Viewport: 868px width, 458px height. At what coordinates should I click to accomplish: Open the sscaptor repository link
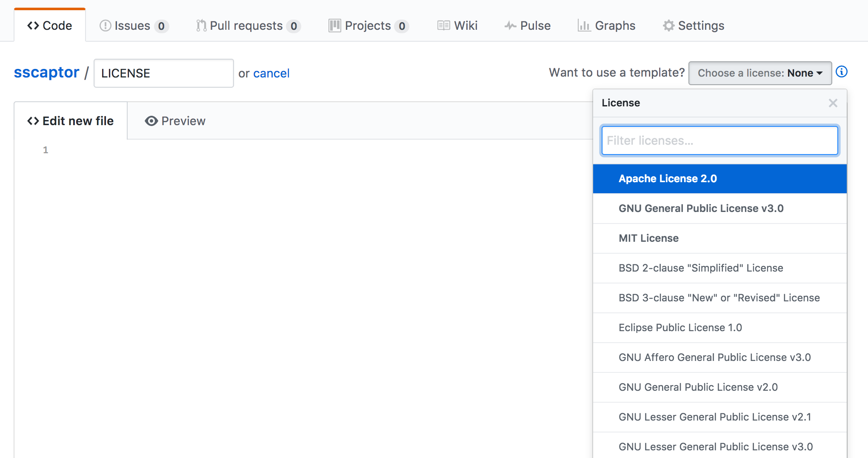click(46, 72)
